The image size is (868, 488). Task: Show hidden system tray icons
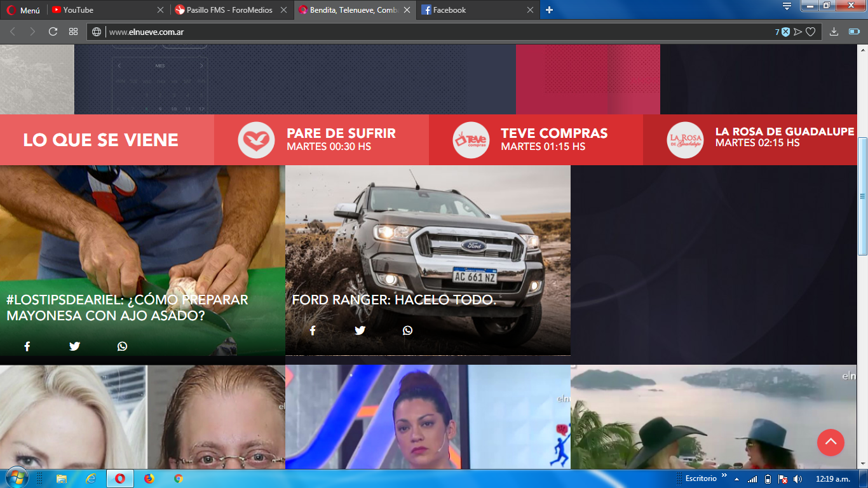[x=737, y=479]
